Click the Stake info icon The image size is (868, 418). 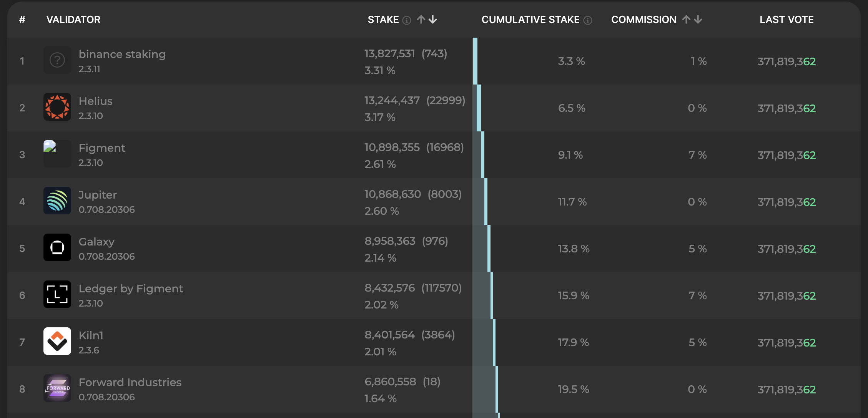point(407,20)
